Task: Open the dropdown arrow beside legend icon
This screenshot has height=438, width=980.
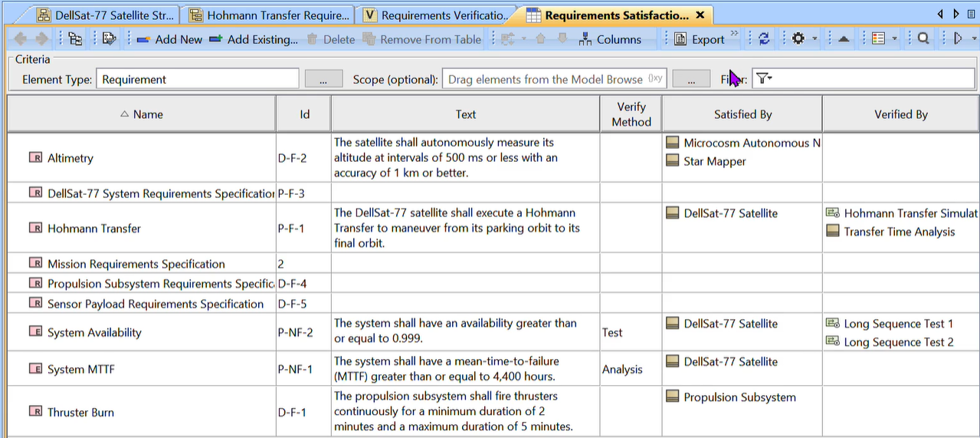Action: point(894,39)
